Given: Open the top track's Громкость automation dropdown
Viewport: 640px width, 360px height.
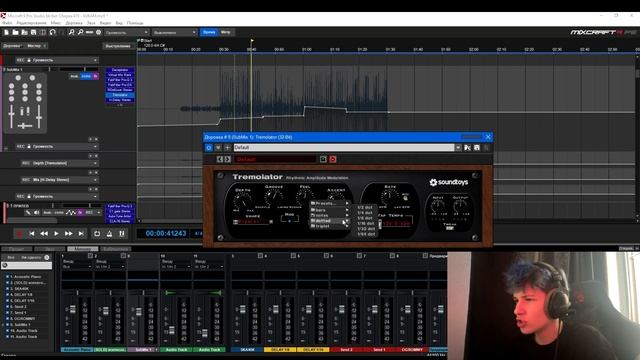Looking at the screenshot, I should [57, 60].
